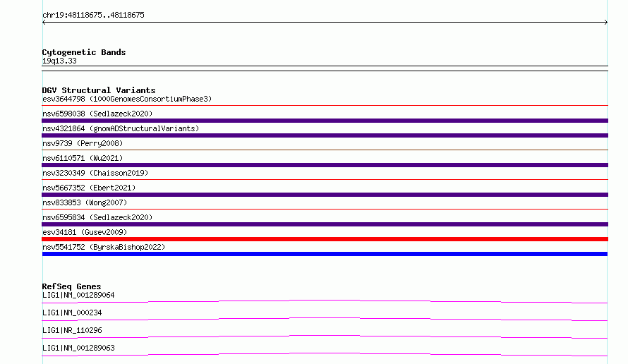628x364 pixels.
Task: Select transcript LIG1|NM_000234
Action: tap(72, 313)
